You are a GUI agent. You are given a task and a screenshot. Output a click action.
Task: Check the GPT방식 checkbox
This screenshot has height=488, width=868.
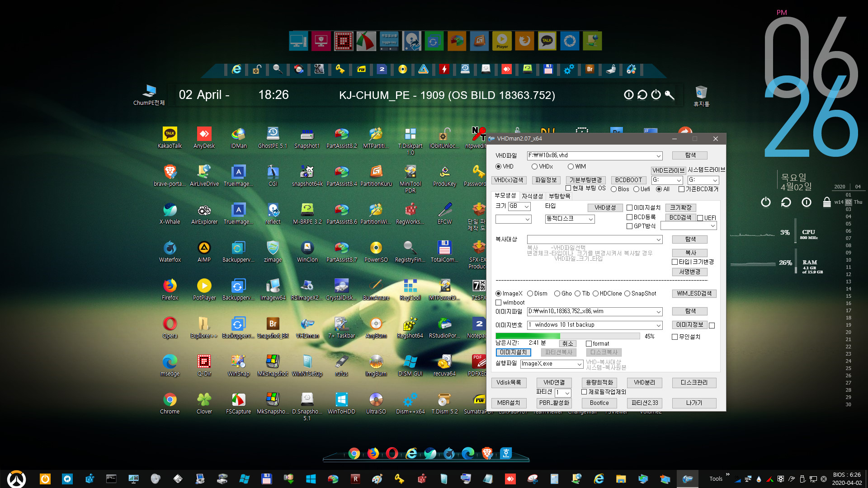point(629,226)
